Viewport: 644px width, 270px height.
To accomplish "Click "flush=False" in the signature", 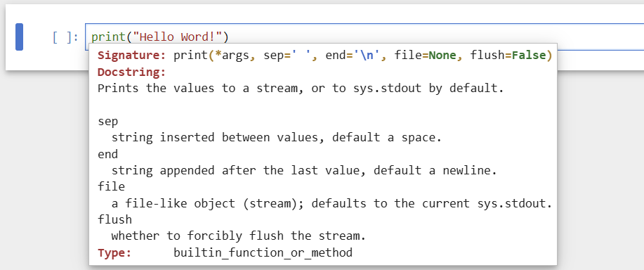I will (508, 56).
